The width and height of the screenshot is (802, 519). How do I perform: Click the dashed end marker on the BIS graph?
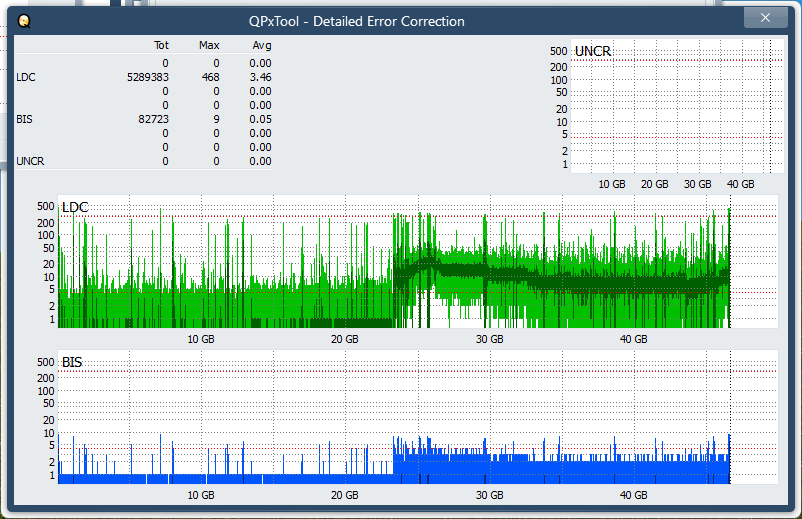(730, 417)
